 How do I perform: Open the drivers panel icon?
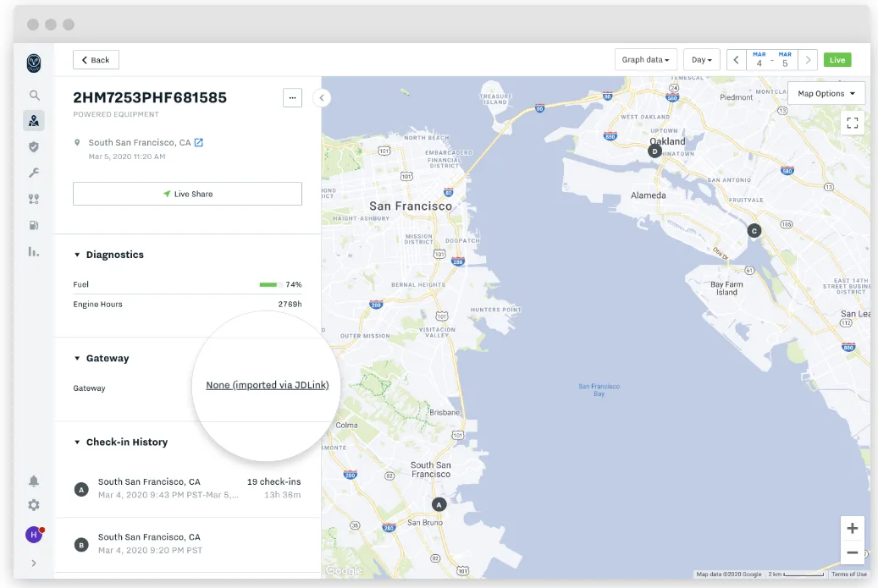pyautogui.click(x=34, y=198)
